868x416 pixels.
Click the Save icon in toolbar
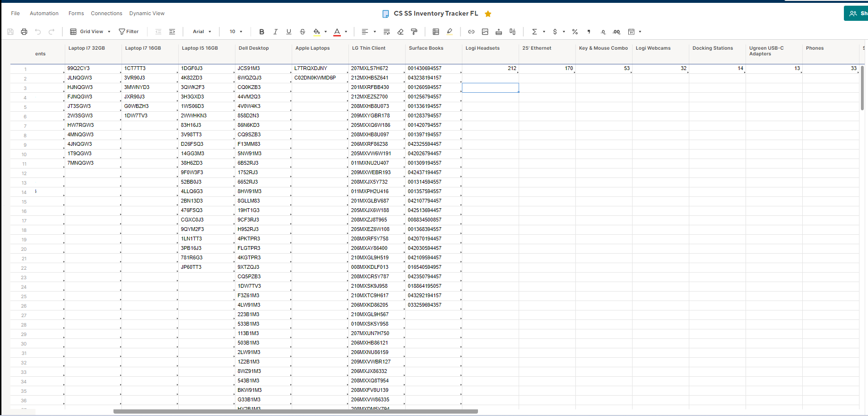pos(10,32)
